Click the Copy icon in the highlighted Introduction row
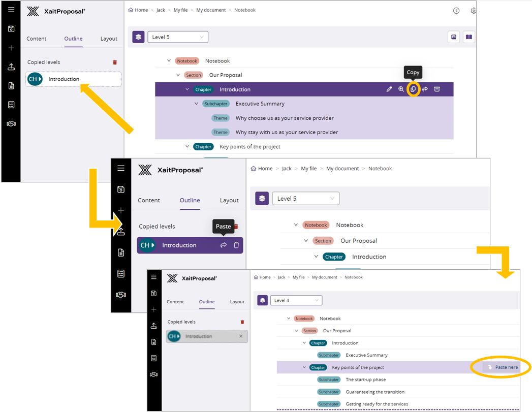 (413, 89)
